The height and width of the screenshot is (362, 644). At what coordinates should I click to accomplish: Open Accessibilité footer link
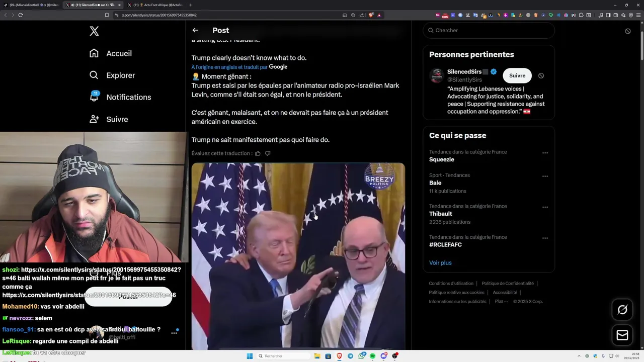click(505, 293)
